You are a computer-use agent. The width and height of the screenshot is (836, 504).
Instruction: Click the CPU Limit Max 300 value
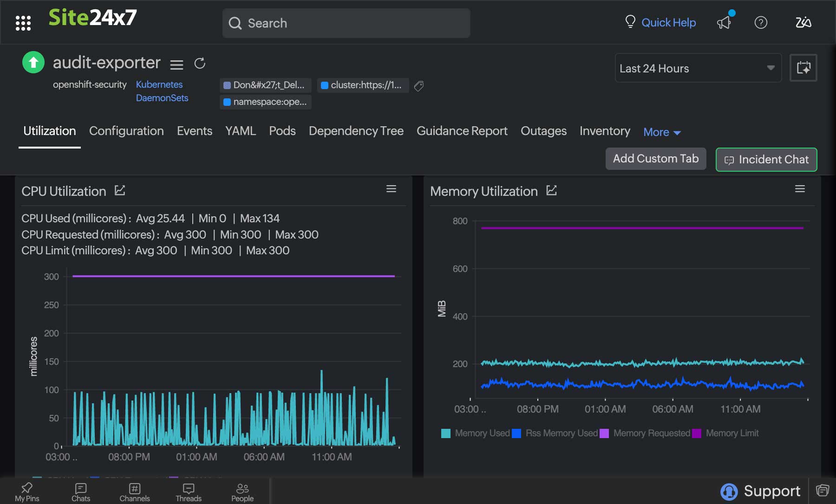coord(268,250)
